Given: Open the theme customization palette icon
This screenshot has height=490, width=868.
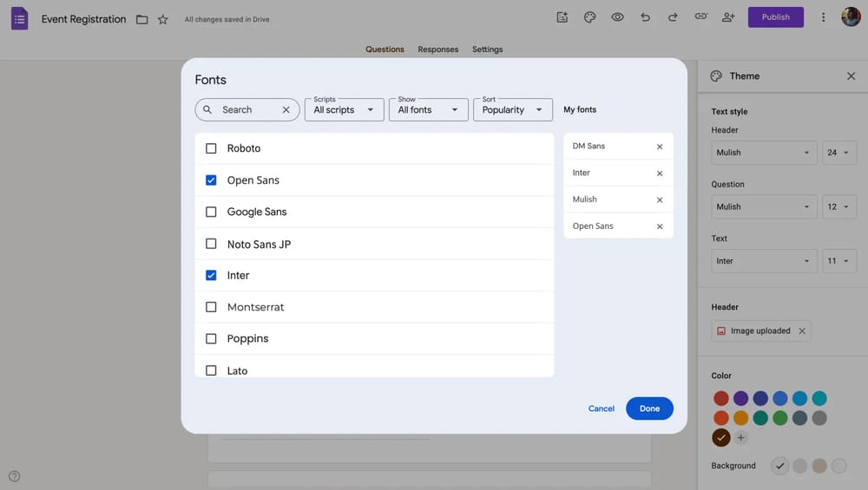Looking at the screenshot, I should (589, 17).
